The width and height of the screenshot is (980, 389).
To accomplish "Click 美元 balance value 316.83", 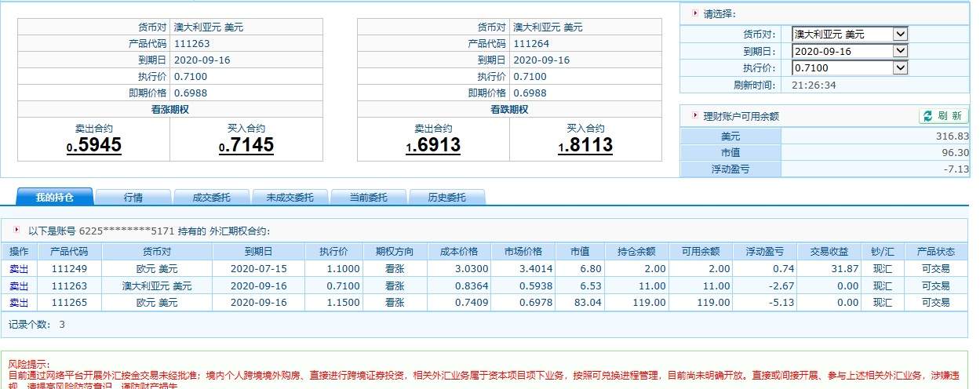I will pyautogui.click(x=952, y=136).
